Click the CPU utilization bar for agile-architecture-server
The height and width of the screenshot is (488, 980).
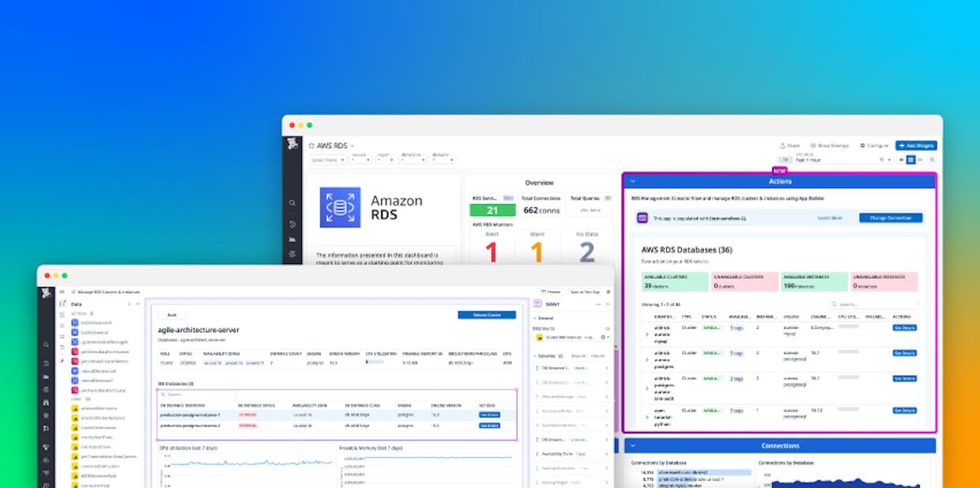(375, 361)
